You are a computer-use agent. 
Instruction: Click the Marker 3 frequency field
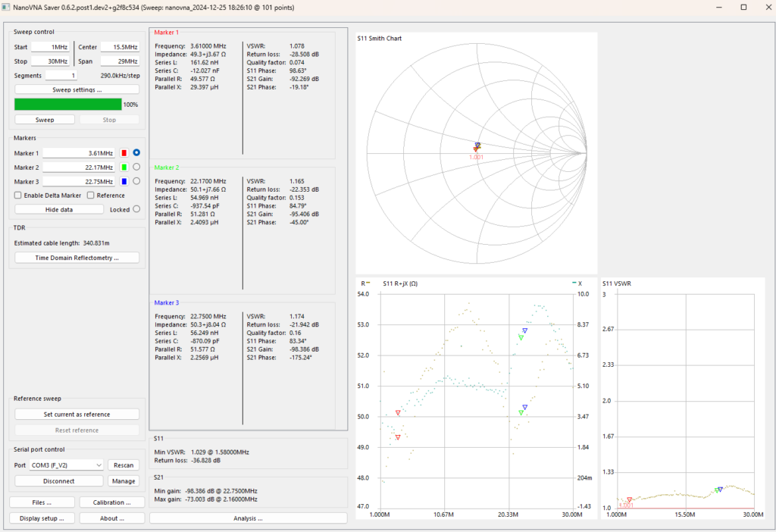point(78,182)
